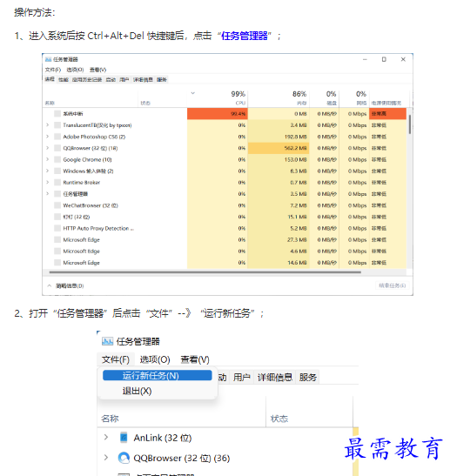Viewport: 450px width, 476px height.
Task: Click the 结束任务(E) button
Action: [x=392, y=285]
